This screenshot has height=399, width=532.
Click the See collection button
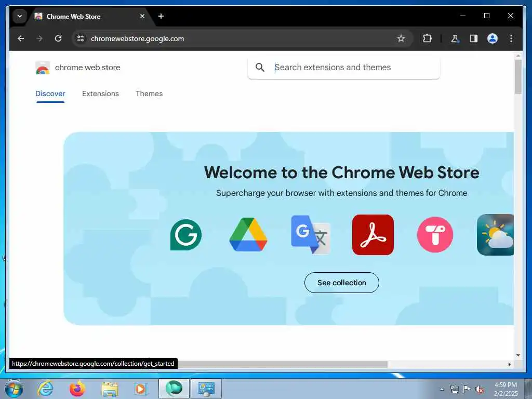tap(342, 283)
